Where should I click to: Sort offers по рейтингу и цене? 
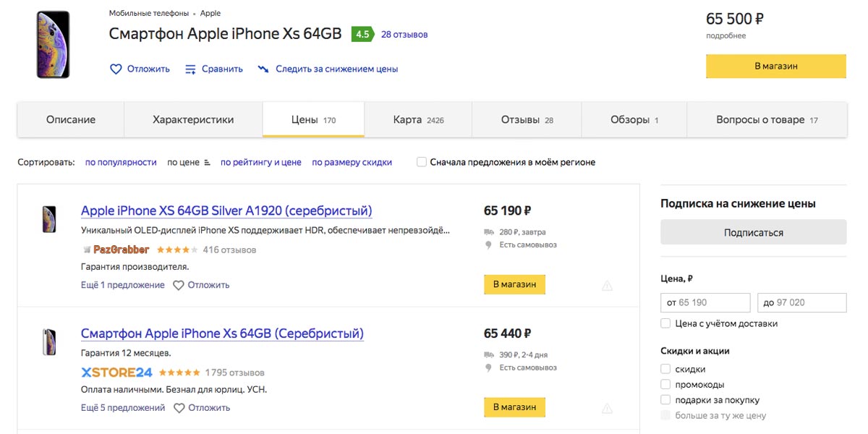pos(261,162)
